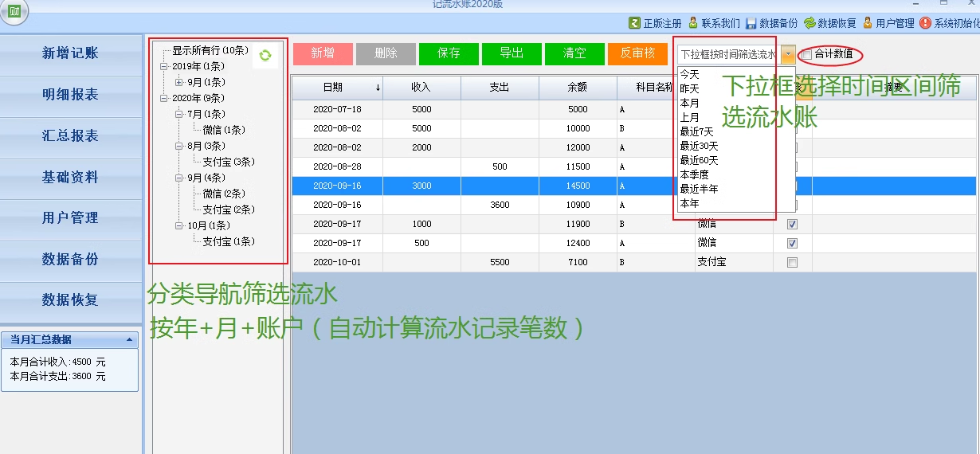The height and width of the screenshot is (454, 980).
Task: Expand the 9月 node under 2019年
Action: 179,82
